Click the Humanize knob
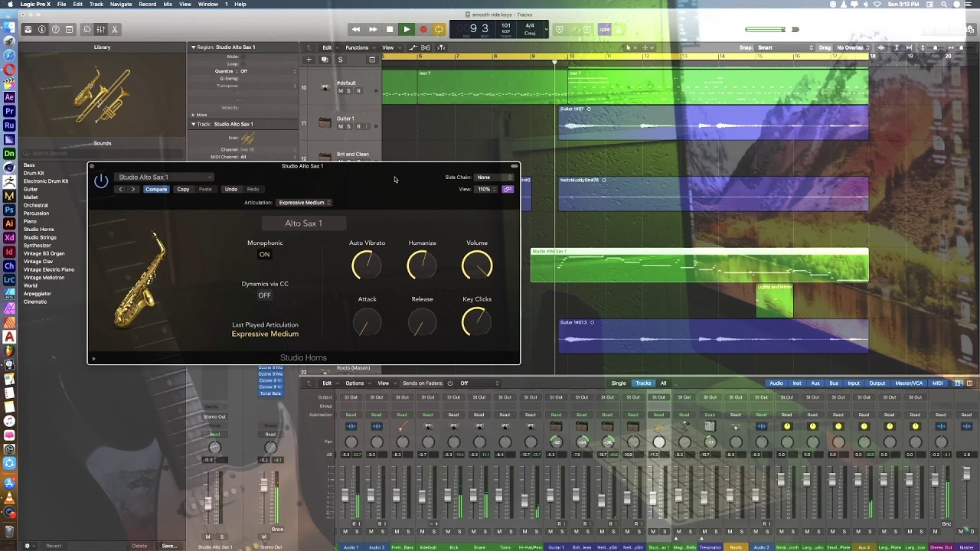 point(422,266)
